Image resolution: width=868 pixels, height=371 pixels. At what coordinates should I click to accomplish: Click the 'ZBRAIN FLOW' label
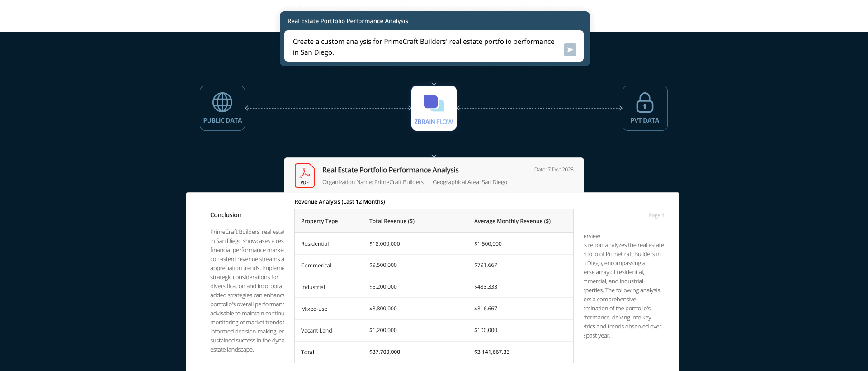click(x=434, y=122)
